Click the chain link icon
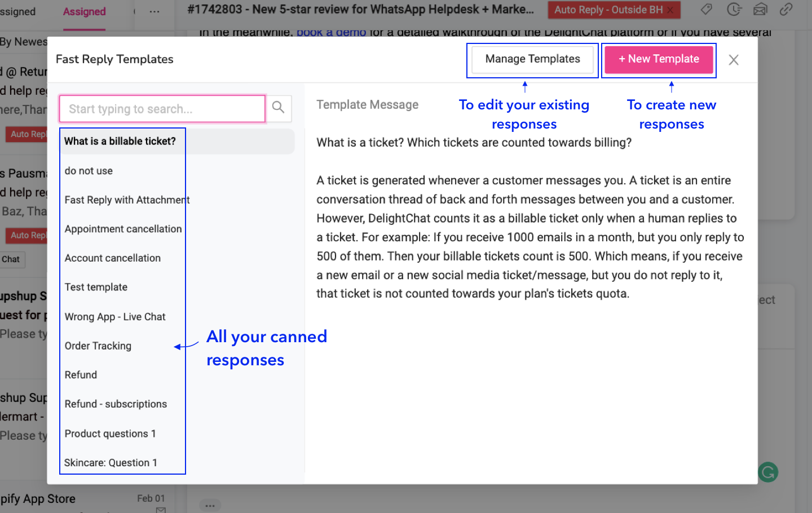 pyautogui.click(x=786, y=10)
